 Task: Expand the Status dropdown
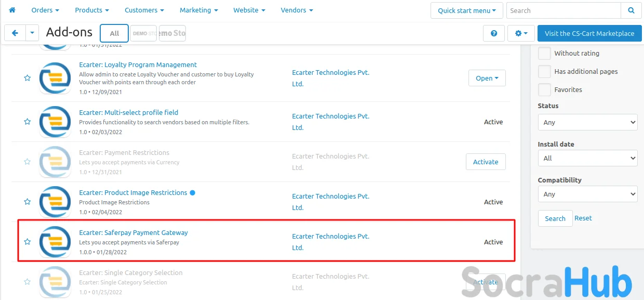point(587,123)
